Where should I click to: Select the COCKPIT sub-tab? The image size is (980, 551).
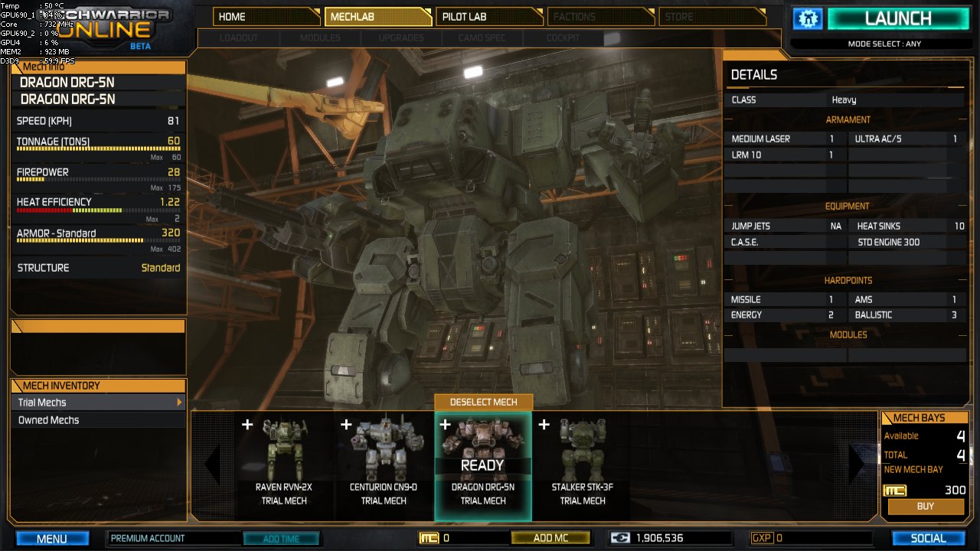pos(563,37)
